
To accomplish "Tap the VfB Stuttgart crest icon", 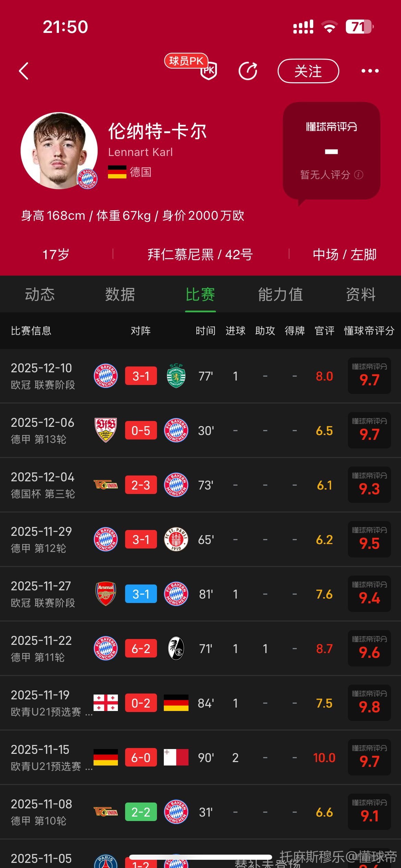I will [106, 430].
